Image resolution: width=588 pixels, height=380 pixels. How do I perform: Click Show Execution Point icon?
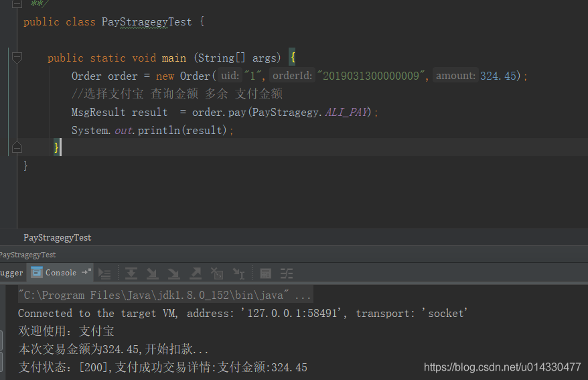[x=104, y=273]
